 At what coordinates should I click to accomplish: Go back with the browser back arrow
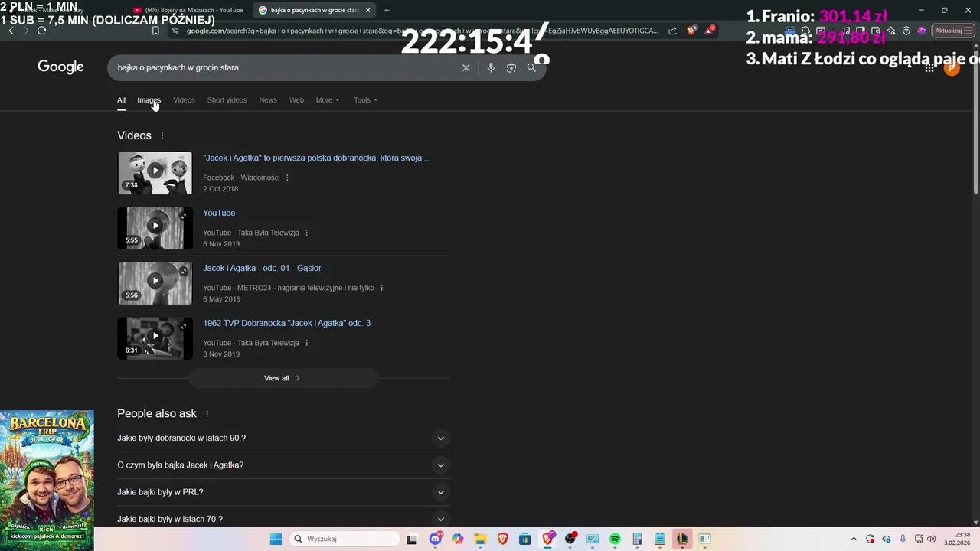[11, 31]
